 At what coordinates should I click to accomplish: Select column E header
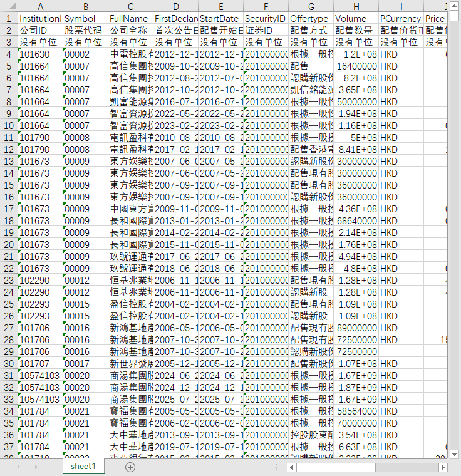click(220, 6)
